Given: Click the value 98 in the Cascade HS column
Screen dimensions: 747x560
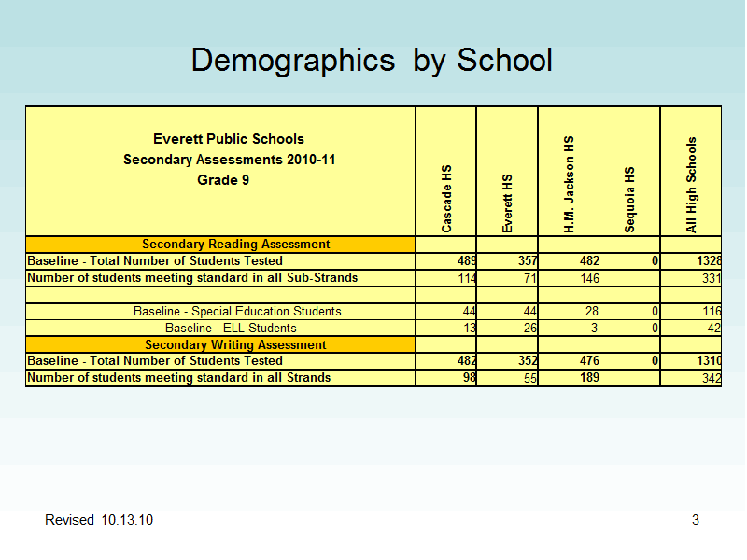Looking at the screenshot, I should coord(470,378).
